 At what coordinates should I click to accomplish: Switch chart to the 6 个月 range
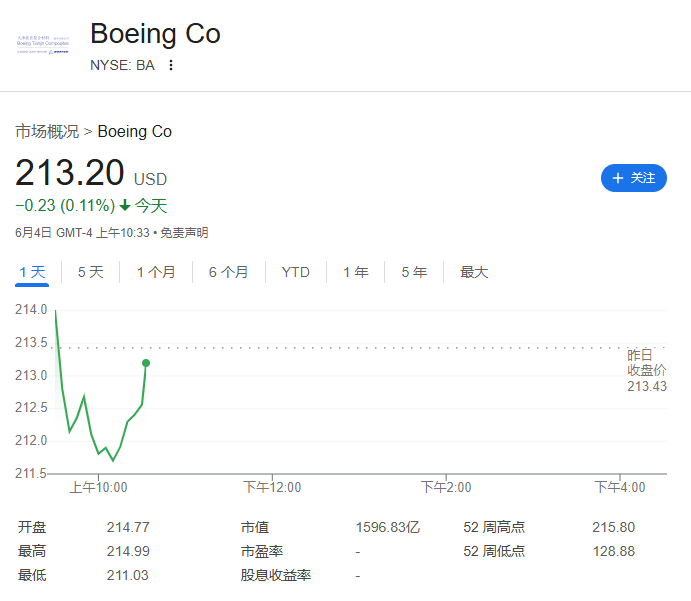coord(228,272)
